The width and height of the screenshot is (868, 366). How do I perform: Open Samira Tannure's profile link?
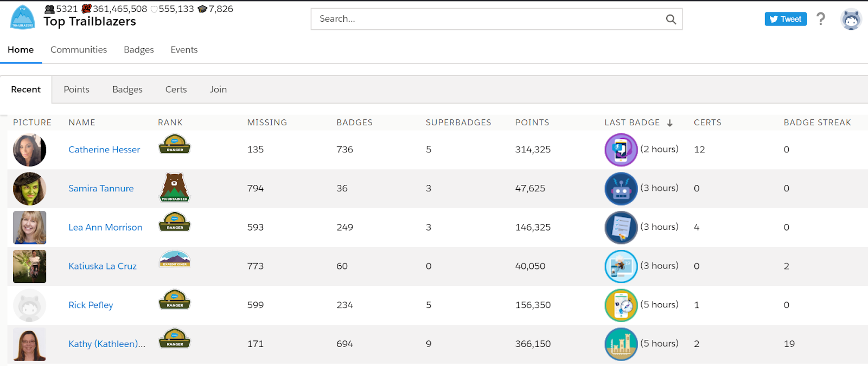click(x=101, y=189)
